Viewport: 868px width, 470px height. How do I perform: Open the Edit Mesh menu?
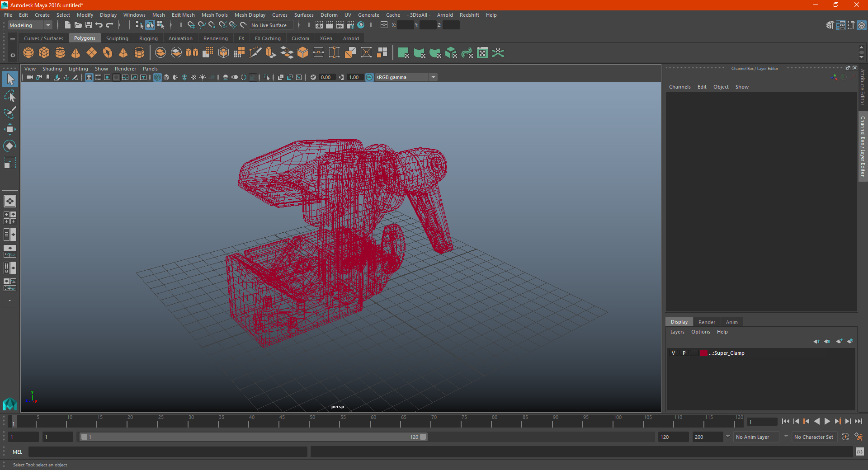[183, 15]
